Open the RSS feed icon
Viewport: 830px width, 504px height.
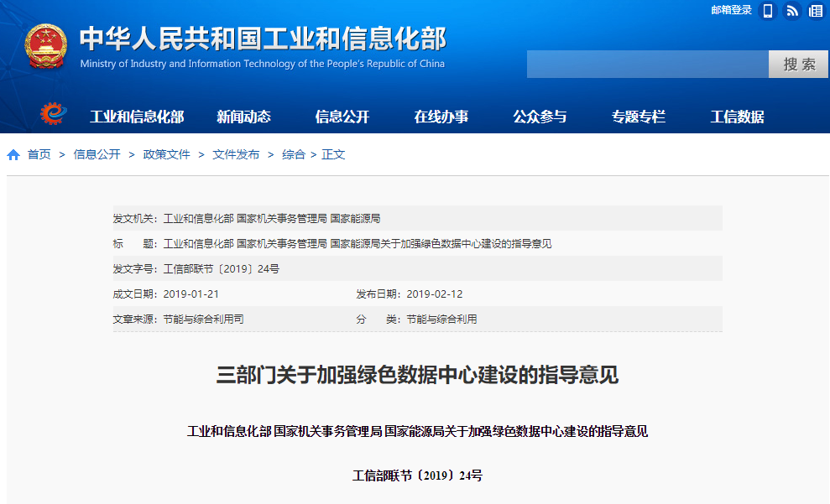point(792,11)
